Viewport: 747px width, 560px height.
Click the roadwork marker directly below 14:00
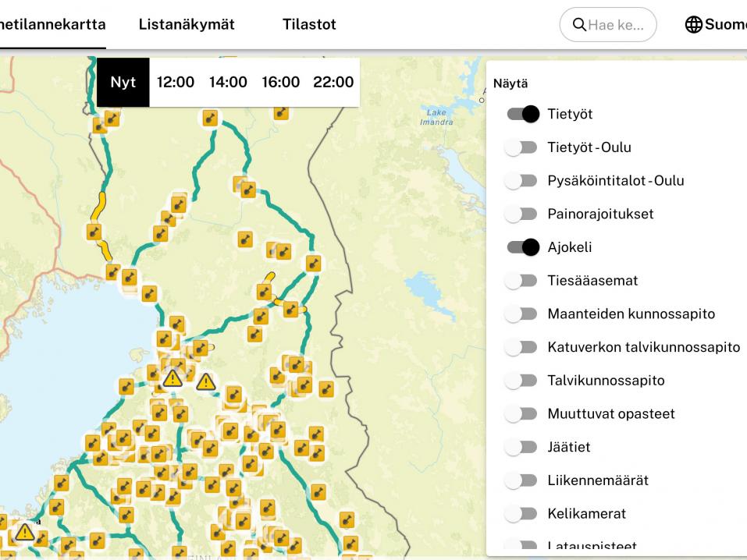[210, 118]
